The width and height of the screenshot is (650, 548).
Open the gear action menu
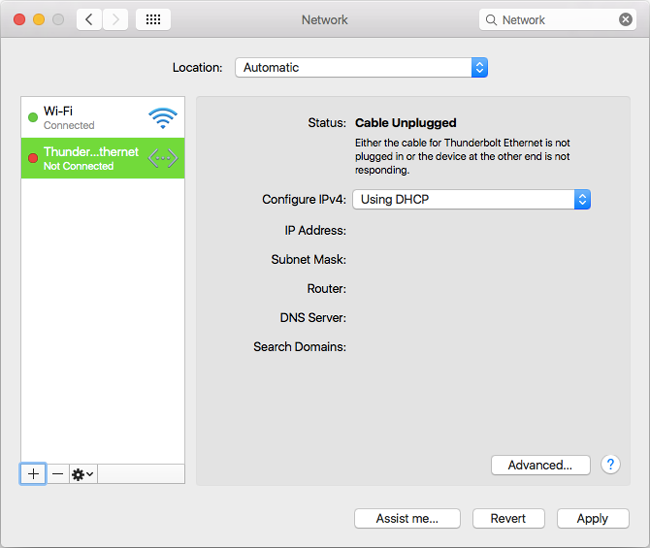coord(83,474)
